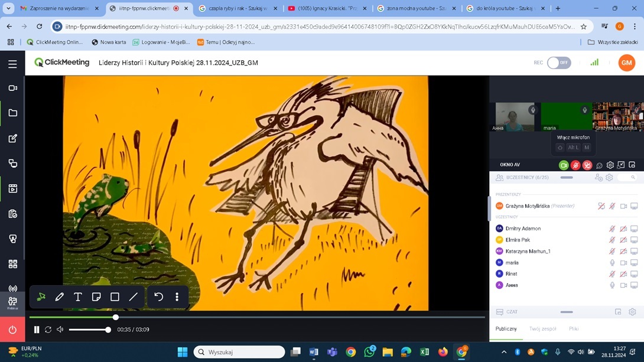Open AV window settings gear

click(x=610, y=165)
